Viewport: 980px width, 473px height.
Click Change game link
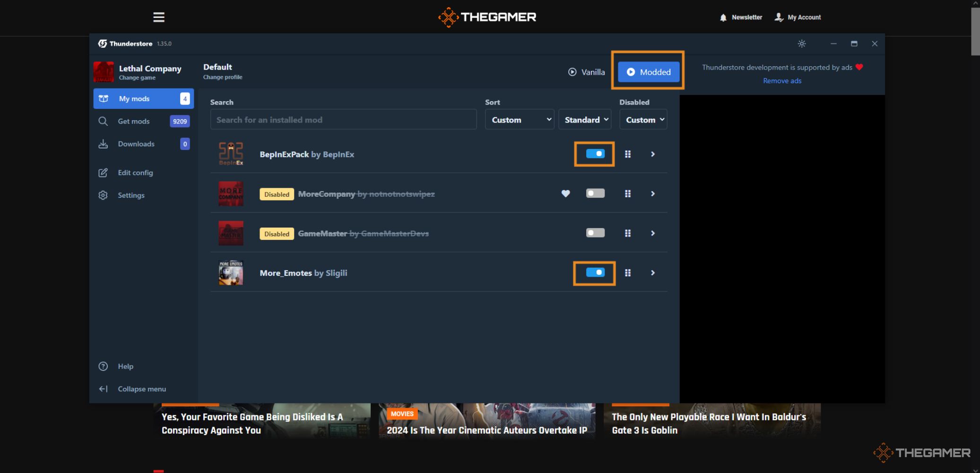(x=137, y=78)
